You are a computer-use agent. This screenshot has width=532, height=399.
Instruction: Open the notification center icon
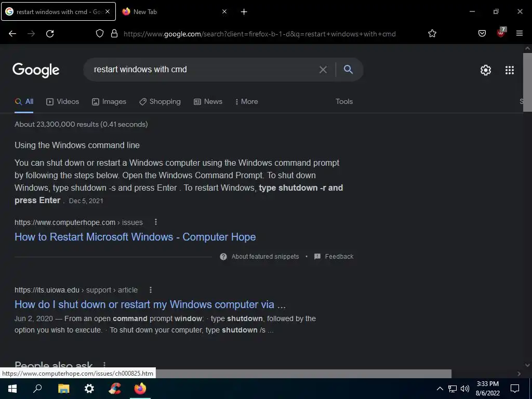tap(515, 389)
